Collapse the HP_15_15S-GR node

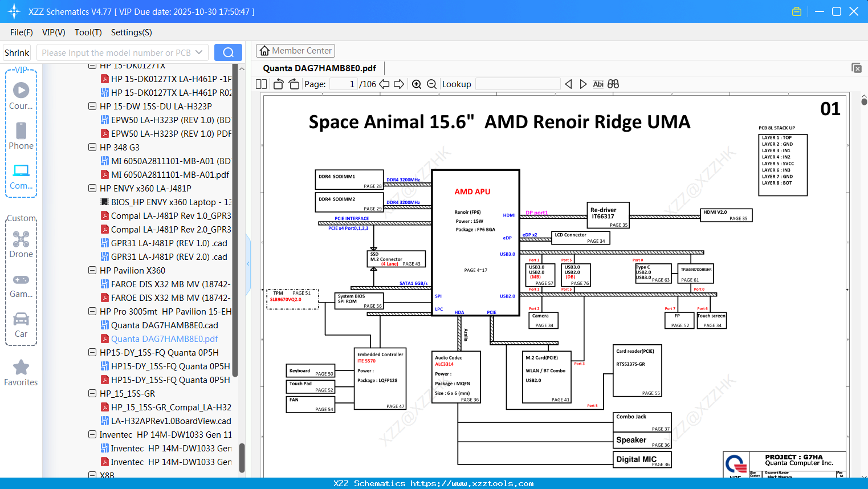pyautogui.click(x=92, y=393)
